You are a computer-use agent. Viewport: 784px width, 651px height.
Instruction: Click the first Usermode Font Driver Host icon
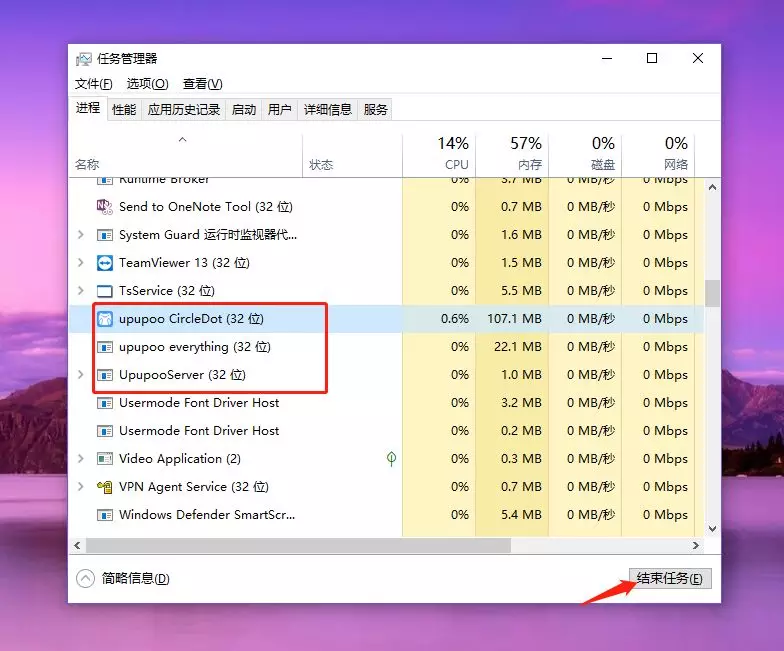pyautogui.click(x=104, y=402)
